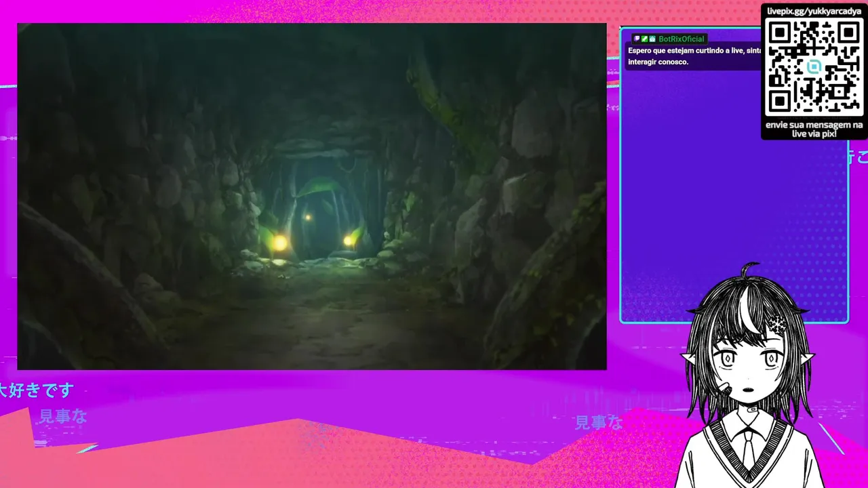Click 'envie sua mensagem na live via pix!' text
The height and width of the screenshot is (488, 868).
tap(814, 129)
